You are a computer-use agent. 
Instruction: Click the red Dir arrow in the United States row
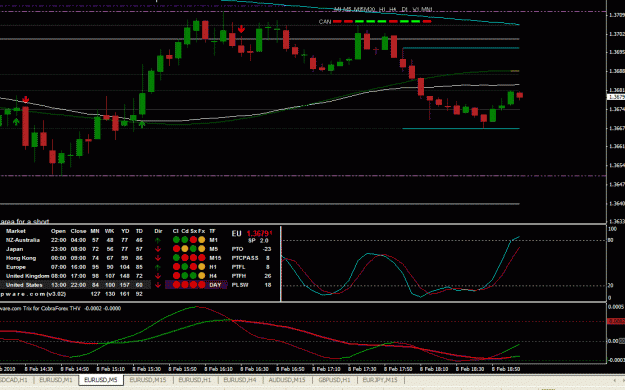coord(158,285)
